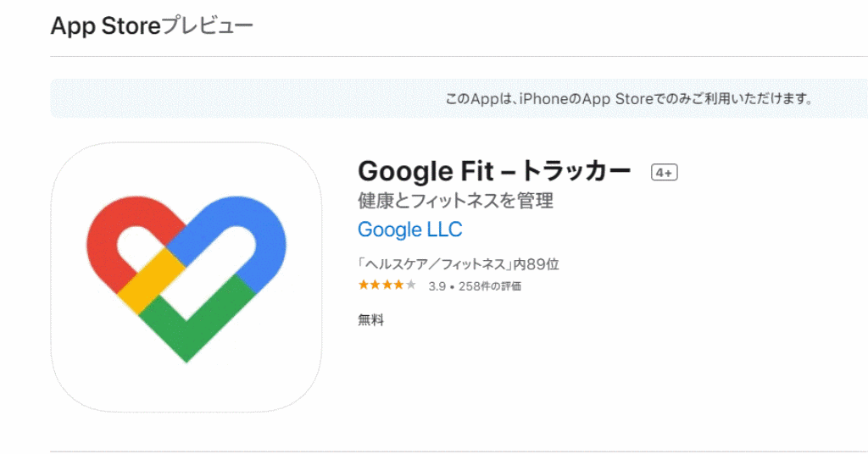Click the Google Fit heart app icon
Image resolution: width=868 pixels, height=454 pixels.
point(186,277)
